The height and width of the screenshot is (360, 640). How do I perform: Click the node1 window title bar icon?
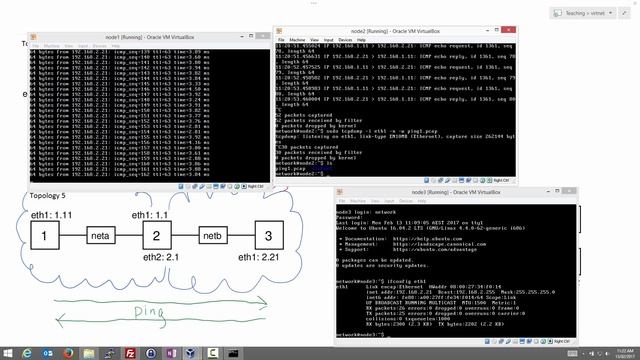33,37
